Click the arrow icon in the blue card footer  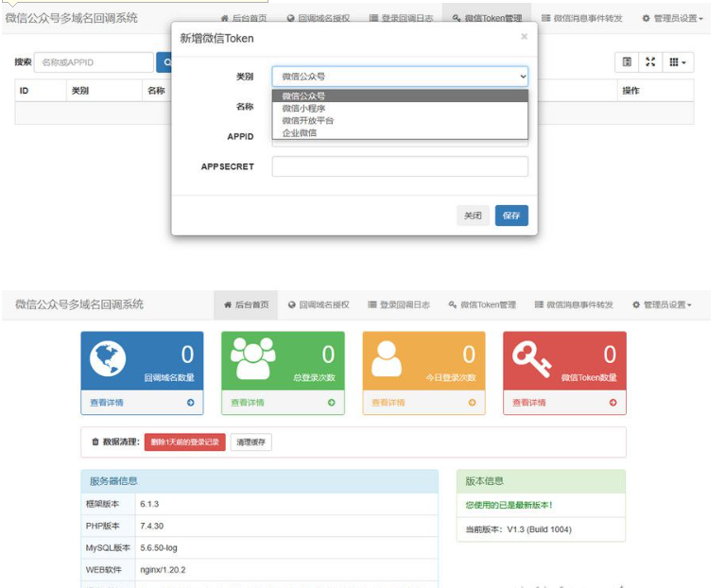pyautogui.click(x=190, y=403)
